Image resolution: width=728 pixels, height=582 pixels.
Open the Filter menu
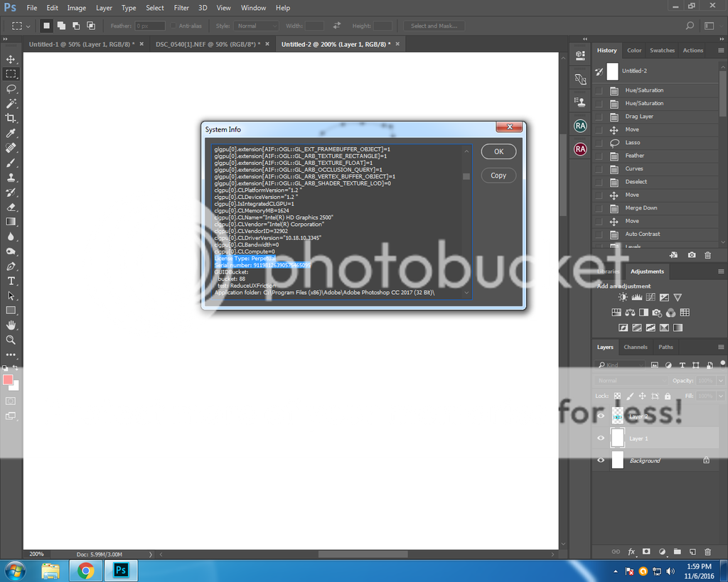[x=181, y=8]
